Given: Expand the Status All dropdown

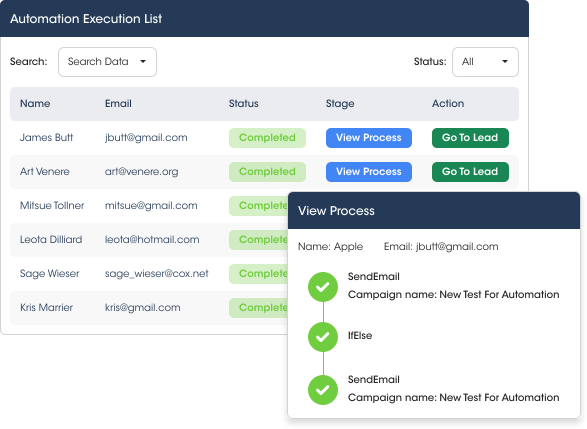Looking at the screenshot, I should point(485,62).
